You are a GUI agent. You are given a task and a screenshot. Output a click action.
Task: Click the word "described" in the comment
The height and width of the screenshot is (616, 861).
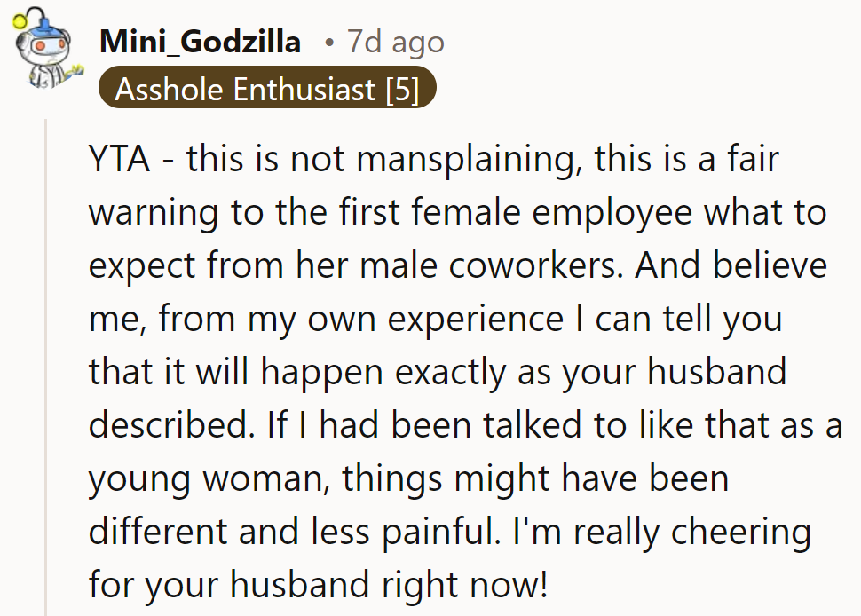(x=170, y=424)
